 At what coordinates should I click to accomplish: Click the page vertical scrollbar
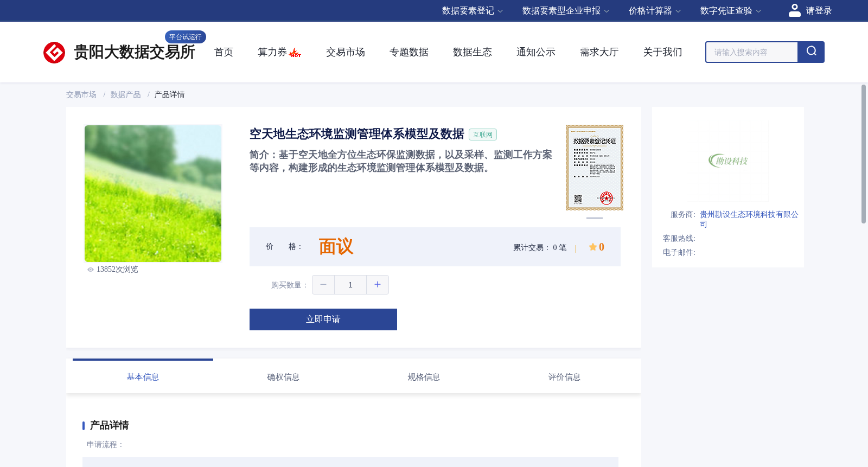[864, 154]
